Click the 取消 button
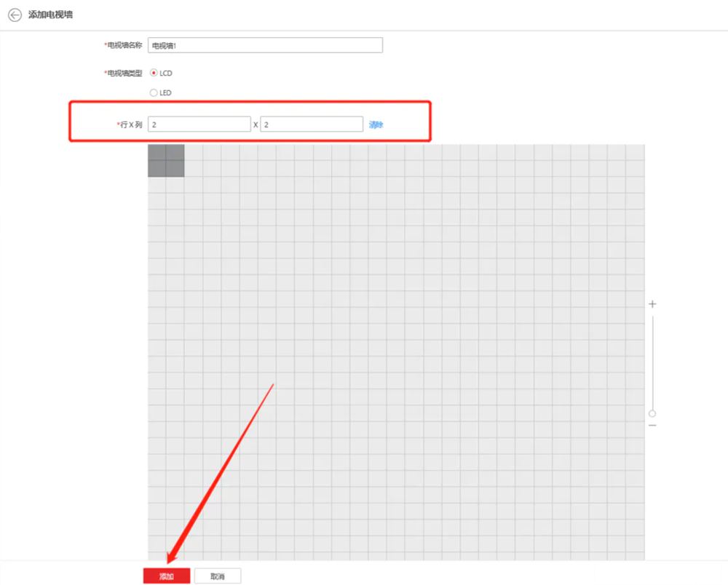728x585 pixels. click(218, 576)
